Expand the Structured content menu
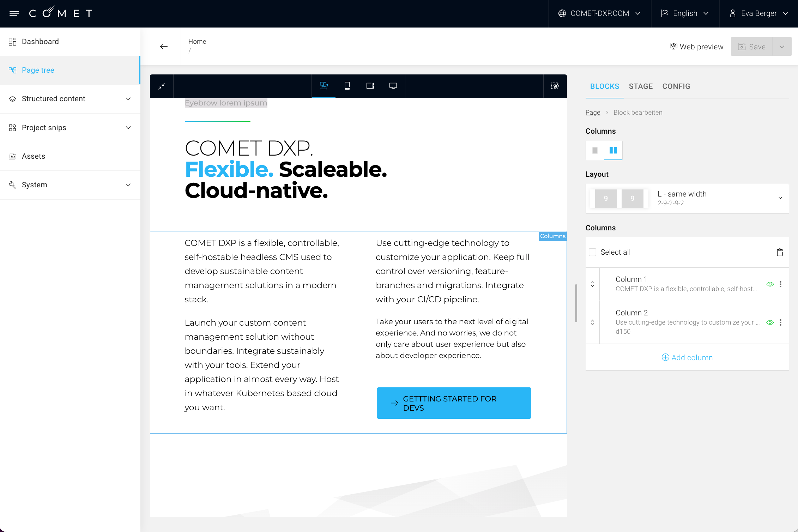Screen dimensions: 798x532 pyautogui.click(x=70, y=99)
